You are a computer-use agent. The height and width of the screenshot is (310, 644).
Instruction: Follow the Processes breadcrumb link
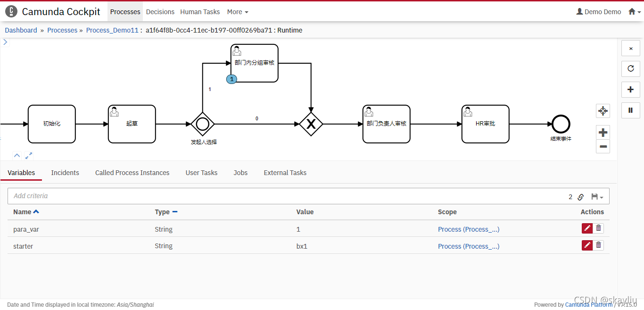point(62,30)
